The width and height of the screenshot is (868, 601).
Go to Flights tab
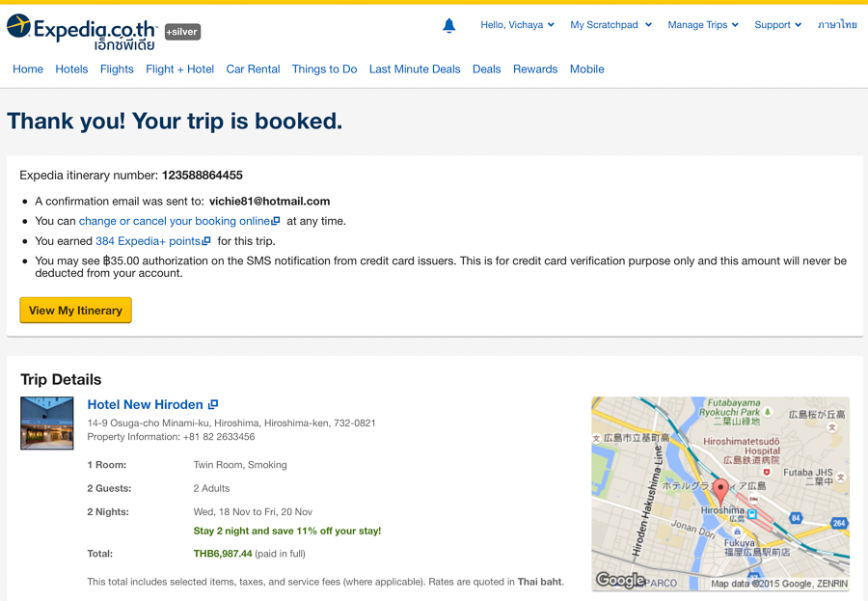click(117, 68)
